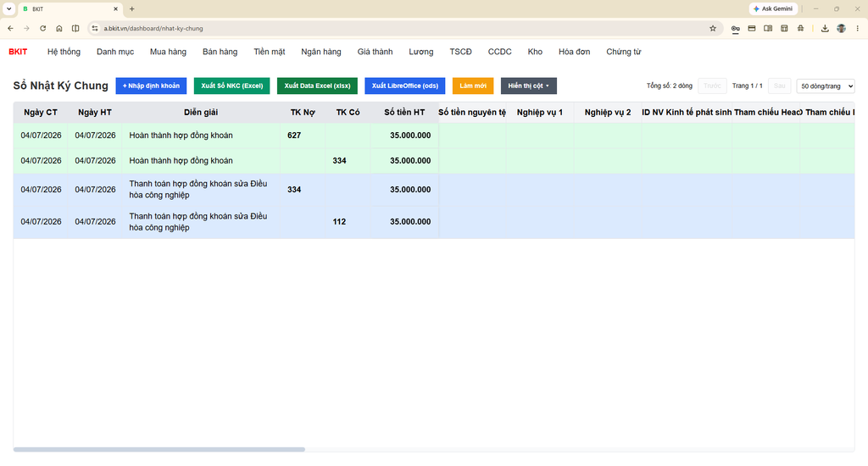Open browser downloads icon

coord(825,28)
